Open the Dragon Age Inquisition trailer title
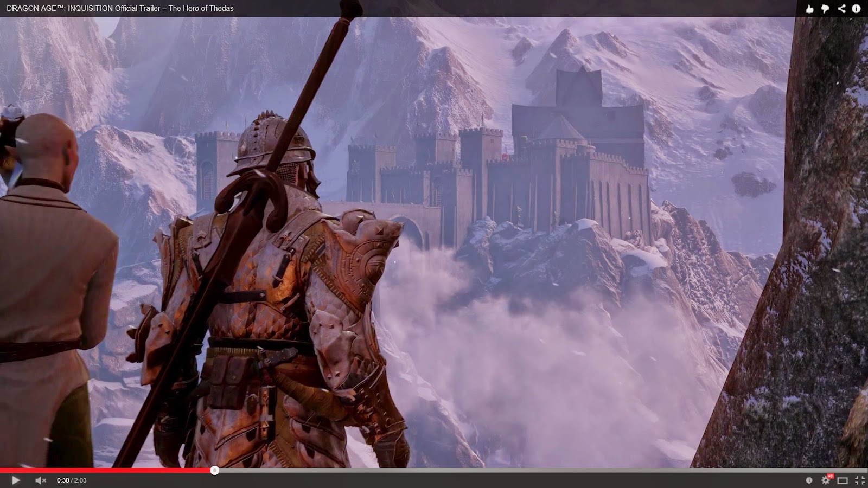 (118, 8)
